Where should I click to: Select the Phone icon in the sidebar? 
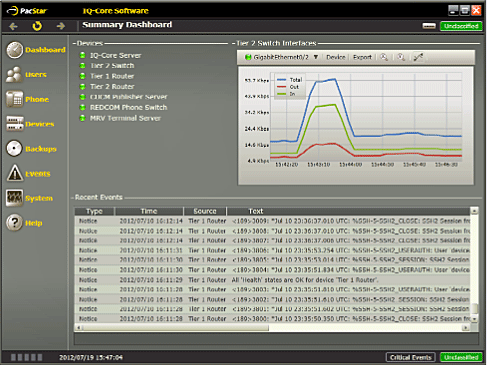click(x=14, y=99)
